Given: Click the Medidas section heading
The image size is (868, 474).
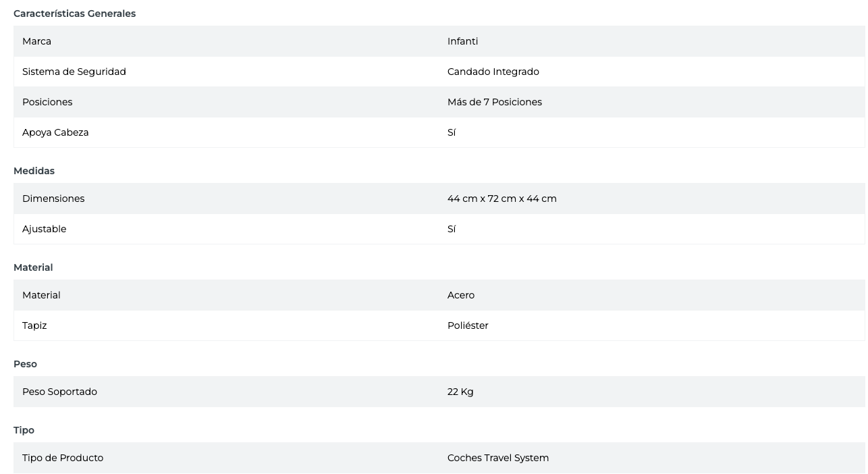Looking at the screenshot, I should [34, 171].
